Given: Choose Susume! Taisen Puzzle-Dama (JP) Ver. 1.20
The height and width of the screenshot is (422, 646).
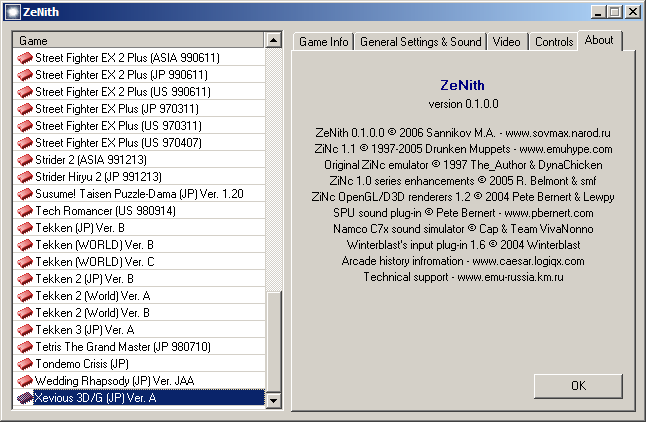Looking at the screenshot, I should pos(139,194).
